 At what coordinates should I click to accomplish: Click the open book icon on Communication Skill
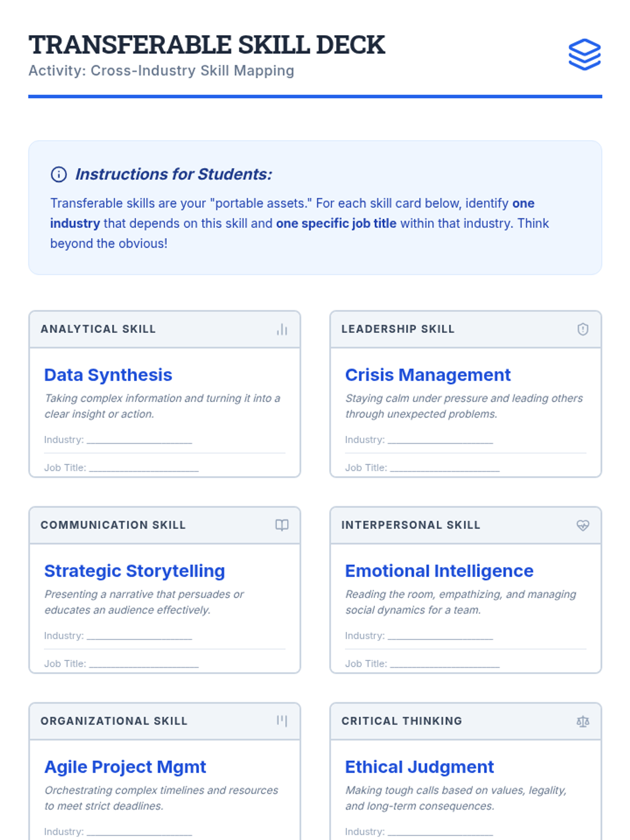(282, 525)
